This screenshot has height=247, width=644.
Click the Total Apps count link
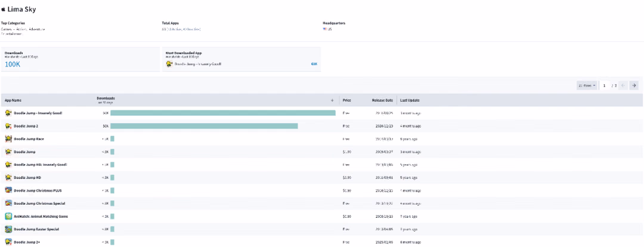[181, 29]
